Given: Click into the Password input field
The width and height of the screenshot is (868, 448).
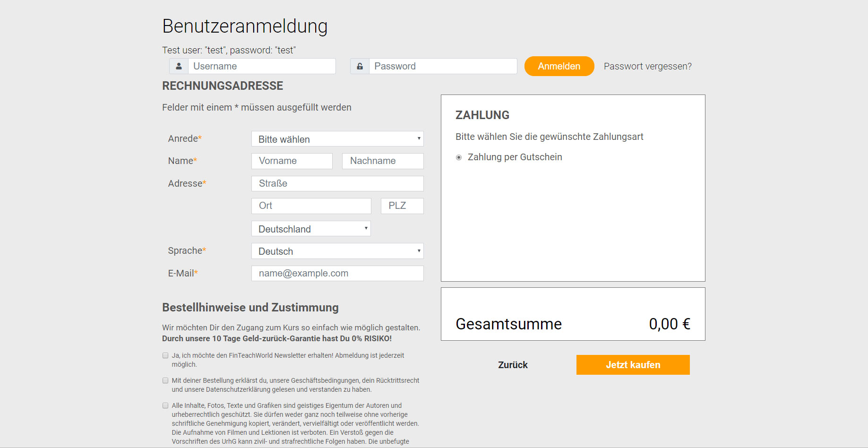Looking at the screenshot, I should pos(443,66).
